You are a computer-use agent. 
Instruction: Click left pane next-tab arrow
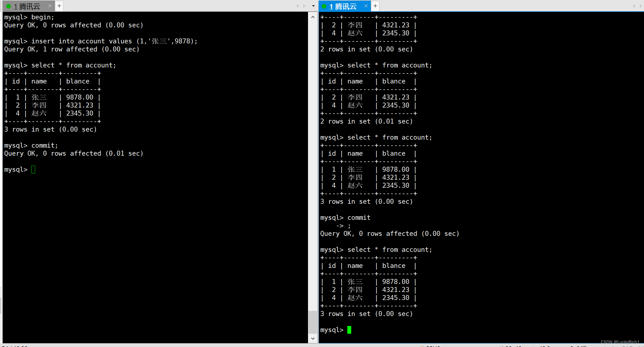pos(304,6)
